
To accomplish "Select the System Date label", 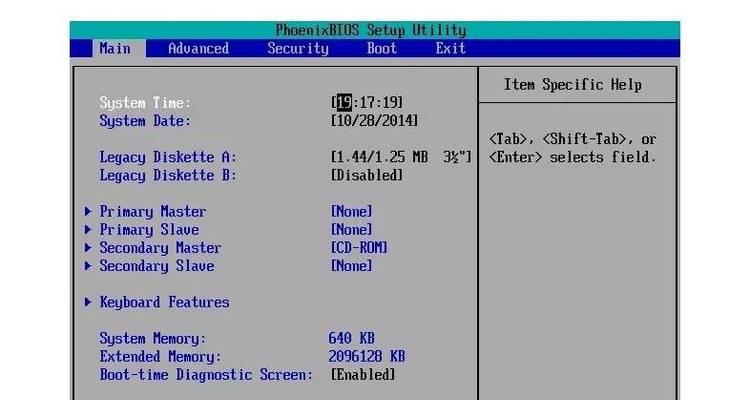I will (145, 121).
